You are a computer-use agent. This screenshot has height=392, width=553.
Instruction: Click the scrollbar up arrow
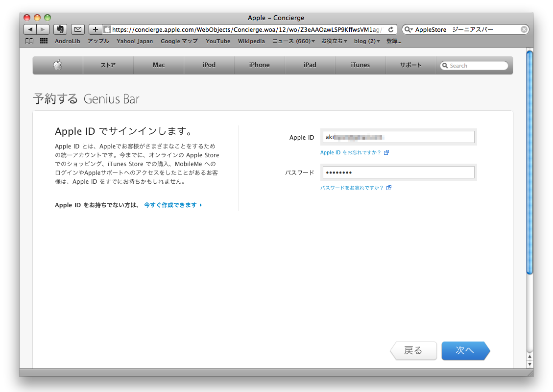click(x=529, y=356)
